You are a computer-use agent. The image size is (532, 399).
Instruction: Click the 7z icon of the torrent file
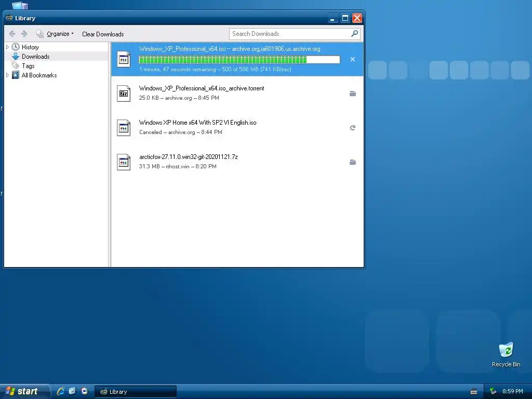click(x=124, y=94)
